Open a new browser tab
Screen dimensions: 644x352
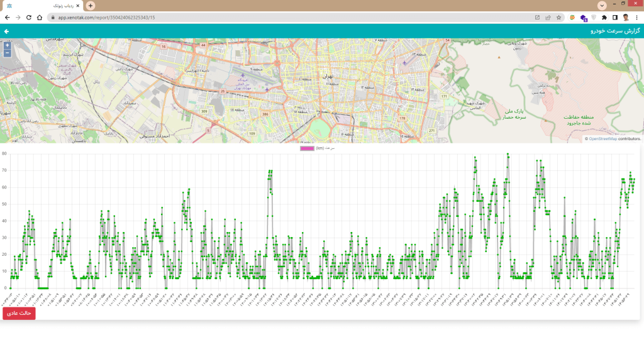(91, 6)
